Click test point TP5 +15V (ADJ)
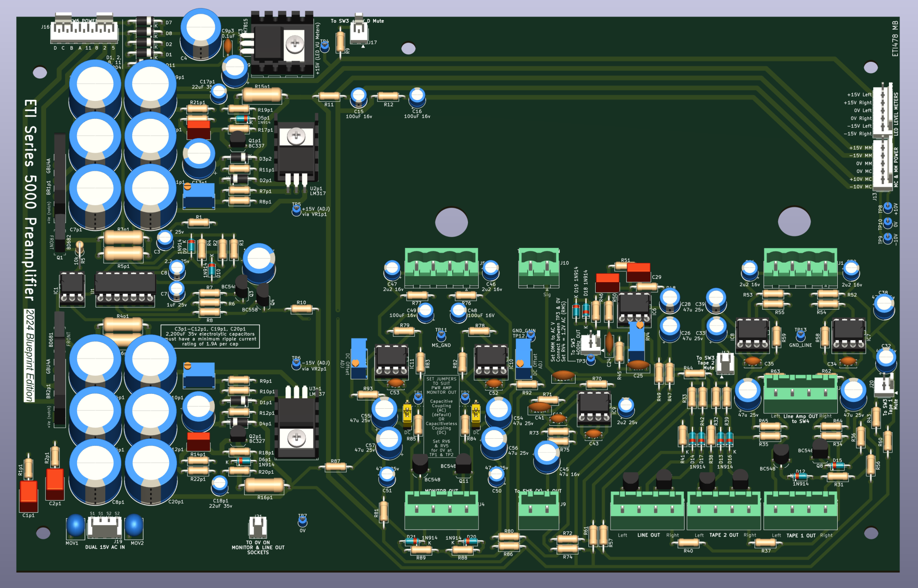The width and height of the screenshot is (918, 588). tap(296, 210)
